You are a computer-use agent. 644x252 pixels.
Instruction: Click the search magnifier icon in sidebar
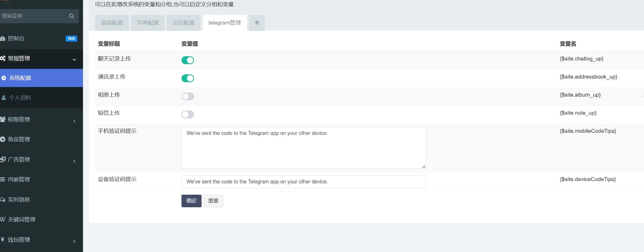[x=72, y=16]
